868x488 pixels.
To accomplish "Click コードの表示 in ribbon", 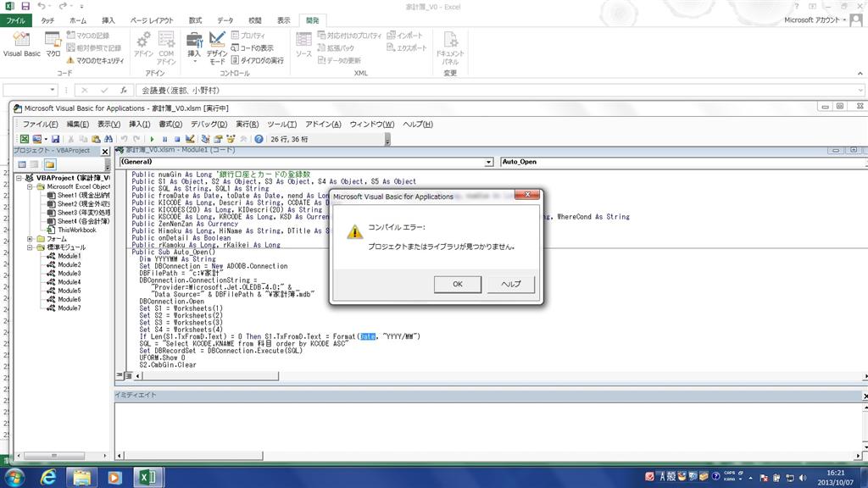I will [x=253, y=47].
